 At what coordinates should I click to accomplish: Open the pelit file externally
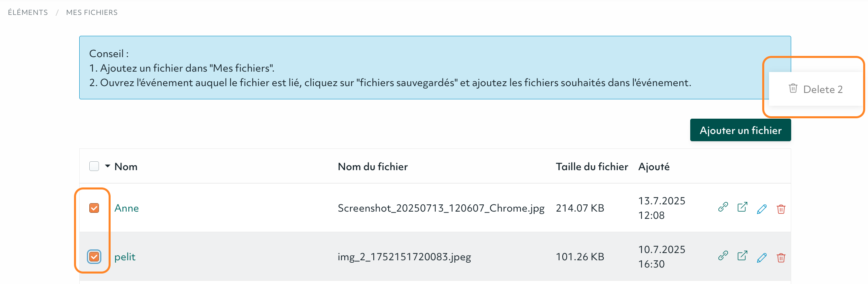click(x=742, y=256)
